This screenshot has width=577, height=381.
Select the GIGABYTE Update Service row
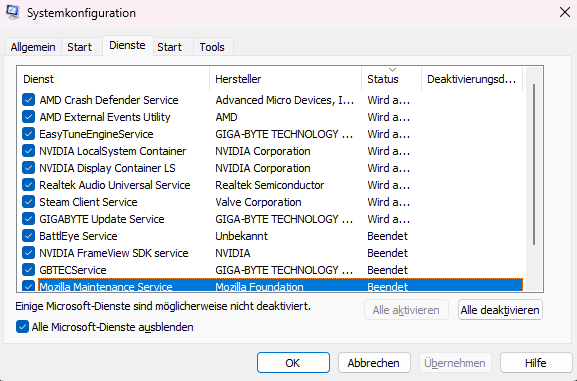click(x=272, y=219)
